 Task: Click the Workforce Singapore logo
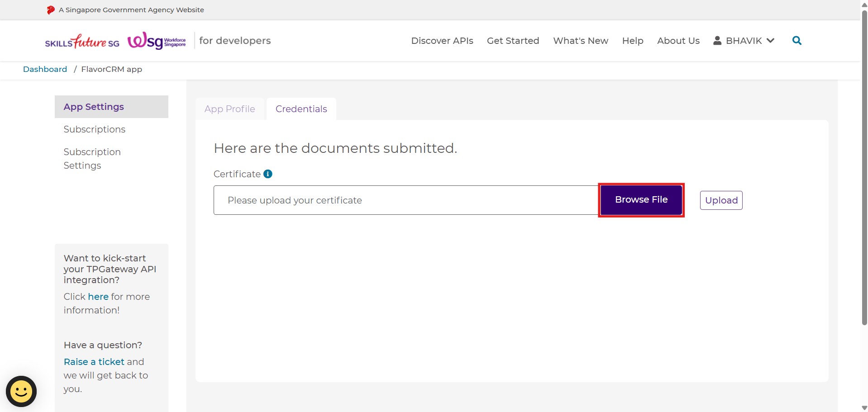157,41
